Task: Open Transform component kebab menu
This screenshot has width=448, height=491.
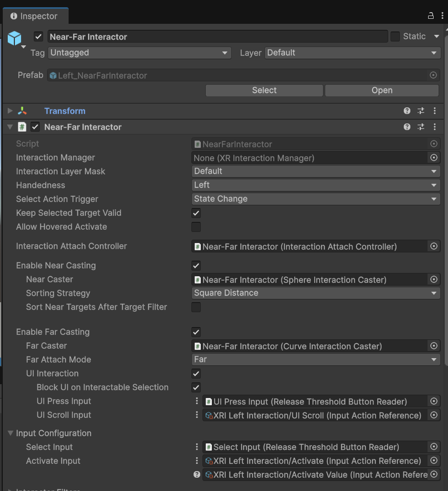Action: point(435,111)
